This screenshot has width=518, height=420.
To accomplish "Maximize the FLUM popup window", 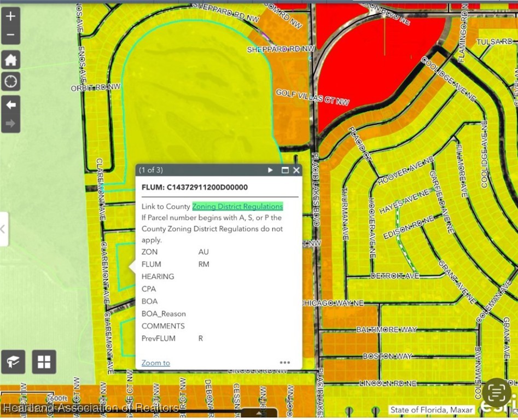I will [284, 171].
